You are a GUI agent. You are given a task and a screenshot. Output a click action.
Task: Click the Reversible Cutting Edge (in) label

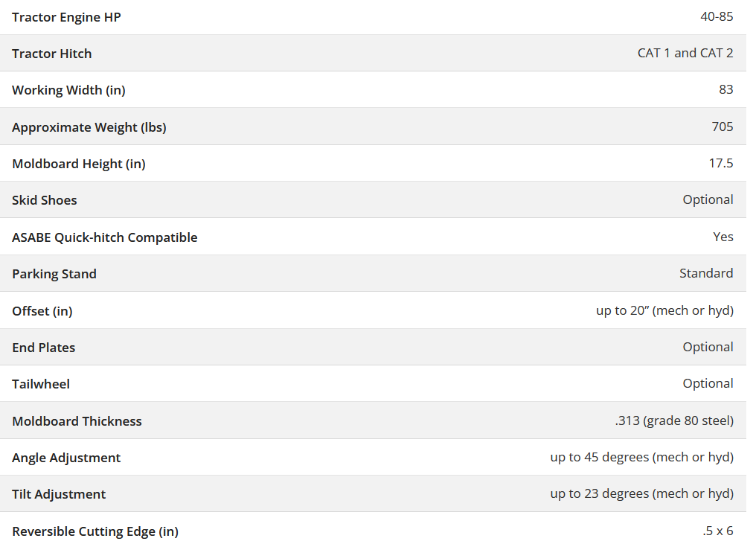click(x=95, y=531)
